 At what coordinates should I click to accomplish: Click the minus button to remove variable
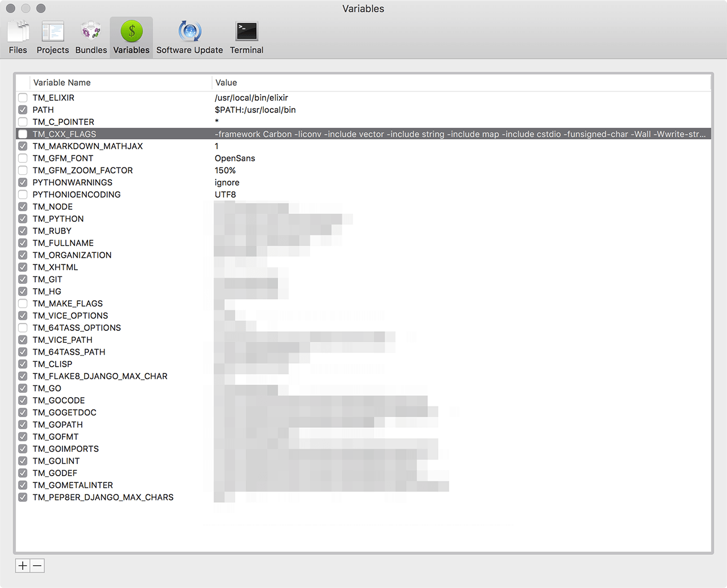click(x=37, y=566)
